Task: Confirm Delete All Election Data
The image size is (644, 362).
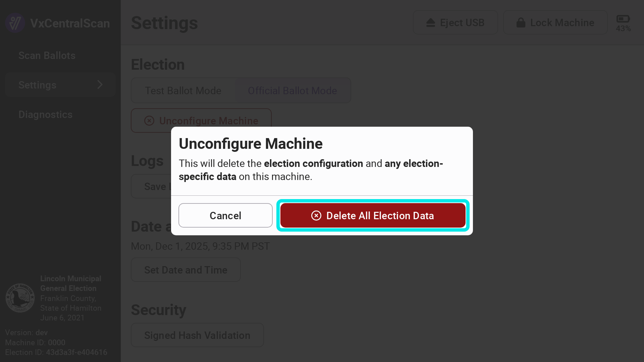Action: point(373,216)
